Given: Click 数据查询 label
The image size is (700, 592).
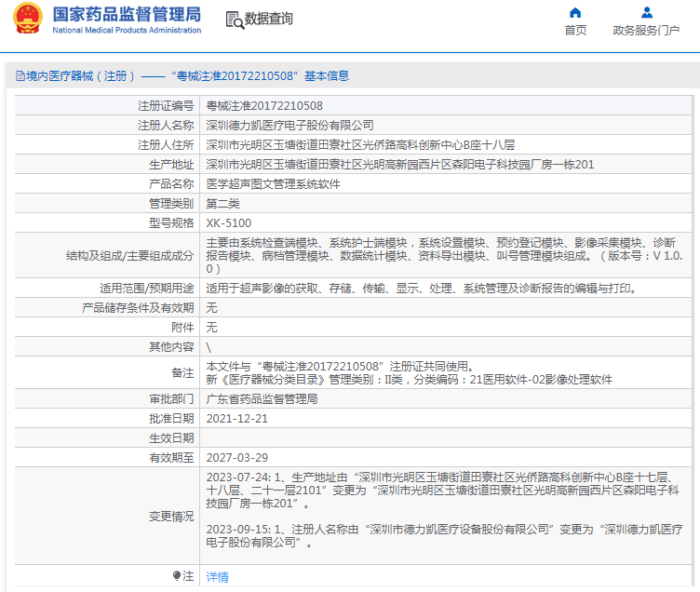Looking at the screenshot, I should tap(269, 19).
